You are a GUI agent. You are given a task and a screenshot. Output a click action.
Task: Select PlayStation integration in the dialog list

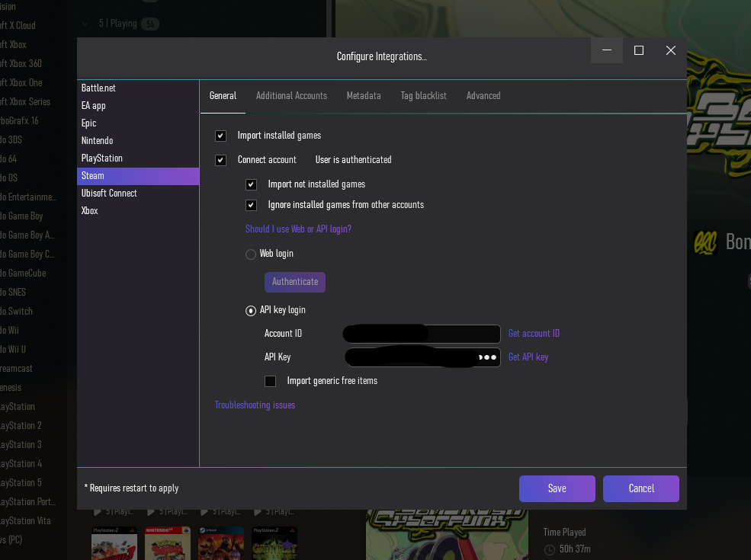(138, 158)
